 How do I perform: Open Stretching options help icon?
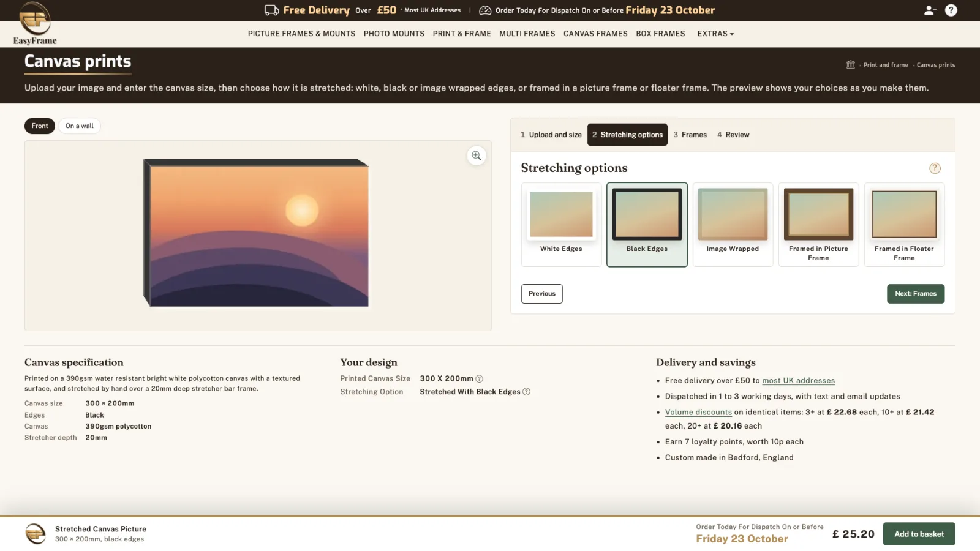click(935, 168)
